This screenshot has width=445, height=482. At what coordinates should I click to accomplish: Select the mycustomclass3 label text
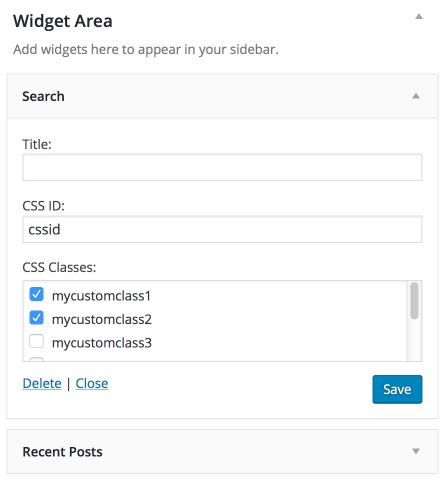[x=102, y=343]
